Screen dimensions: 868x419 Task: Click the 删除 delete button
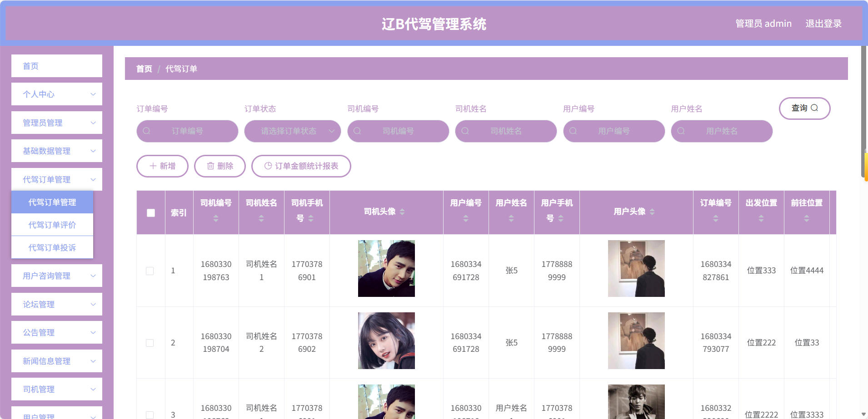click(x=220, y=166)
